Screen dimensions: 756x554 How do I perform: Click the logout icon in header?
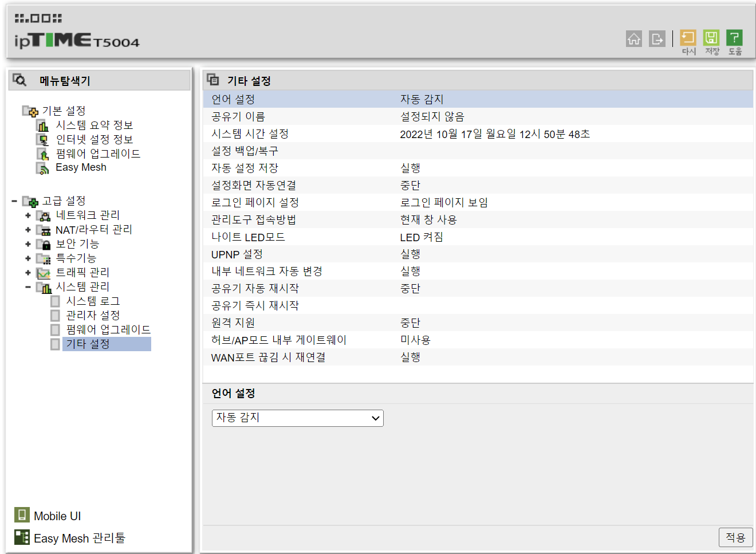coord(657,38)
